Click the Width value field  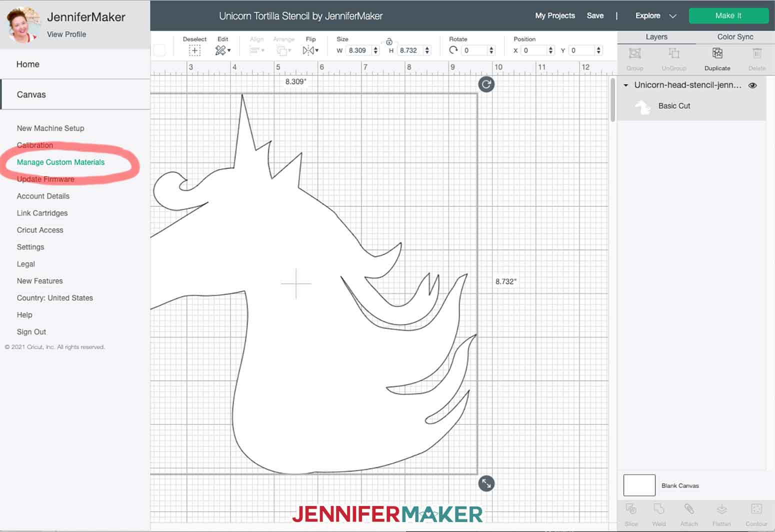tap(358, 50)
